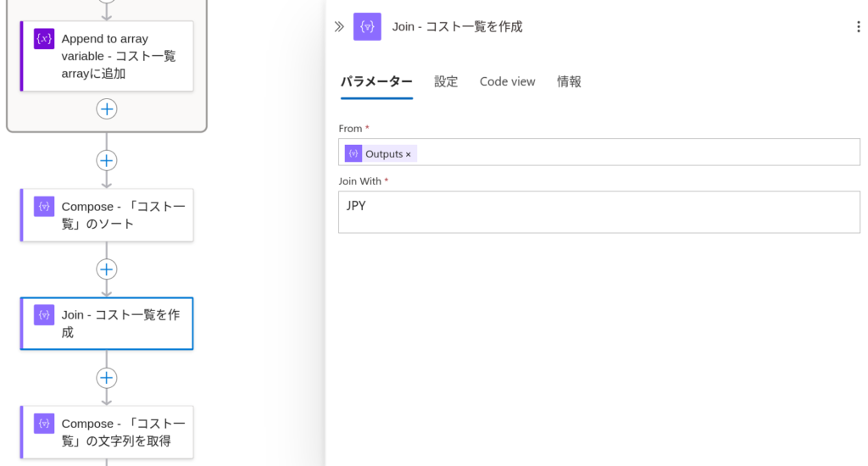Viewport: 868px width, 466px height.
Task: Click the Append to array variable icon
Action: coord(44,39)
